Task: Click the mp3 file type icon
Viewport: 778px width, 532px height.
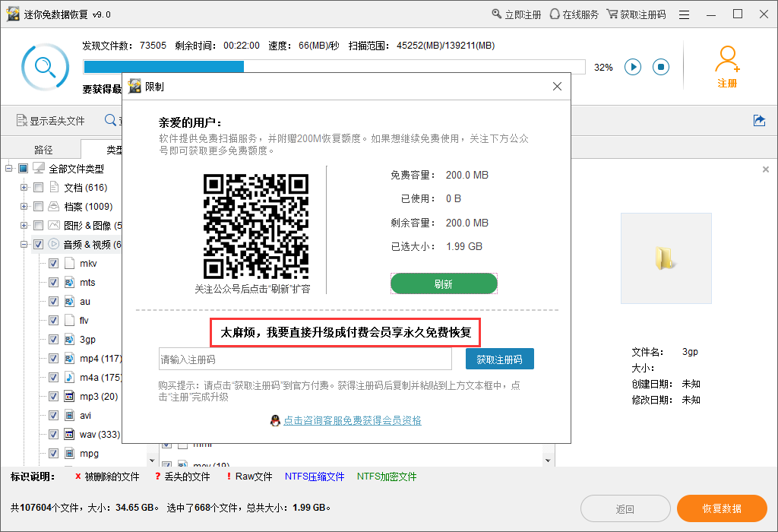Action: coord(69,397)
